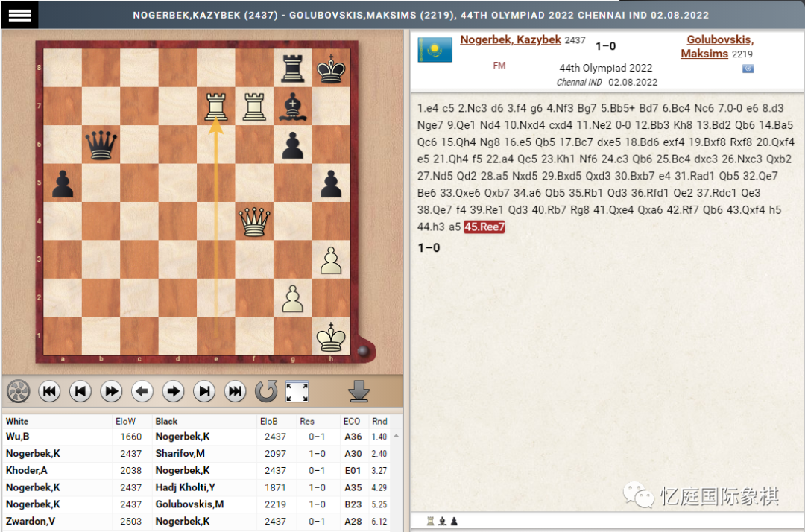Open Nogerbek, Kazybek player link
This screenshot has width=805, height=532.
point(511,39)
